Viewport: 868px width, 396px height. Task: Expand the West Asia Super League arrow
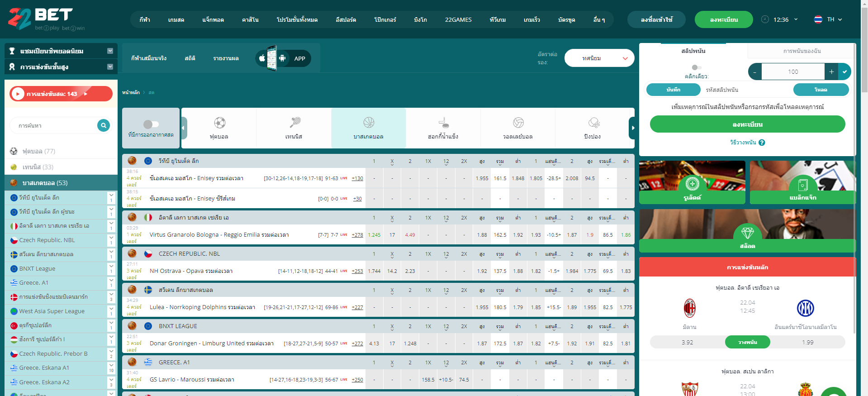pyautogui.click(x=111, y=311)
